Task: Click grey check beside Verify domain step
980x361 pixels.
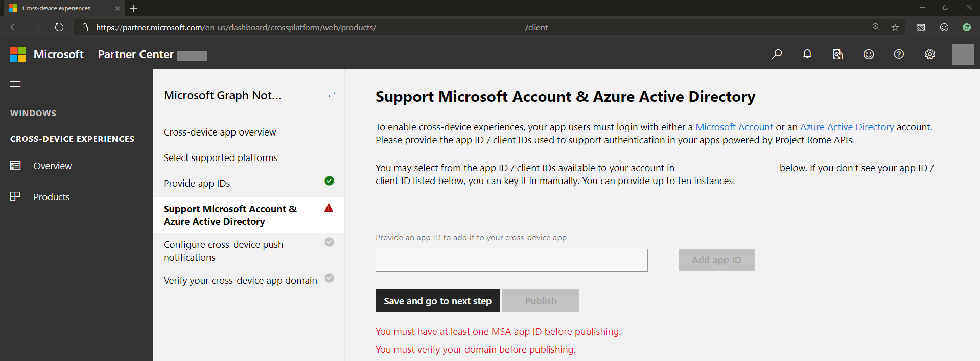Action: (x=330, y=278)
